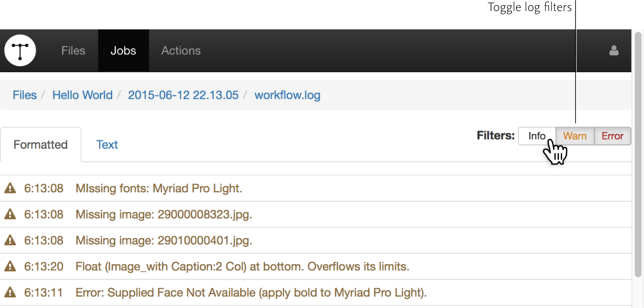The image size is (644, 308).
Task: Switch to the Formatted tab
Action: click(x=40, y=145)
